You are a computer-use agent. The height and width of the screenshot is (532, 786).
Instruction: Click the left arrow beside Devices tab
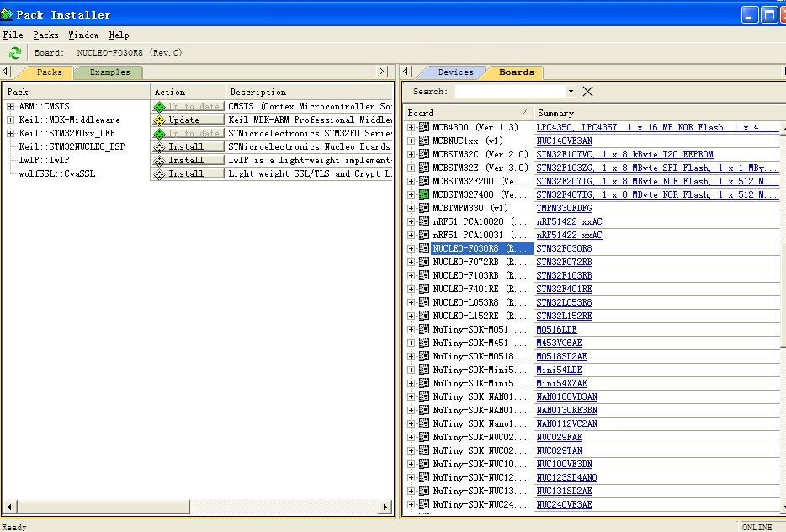(406, 72)
